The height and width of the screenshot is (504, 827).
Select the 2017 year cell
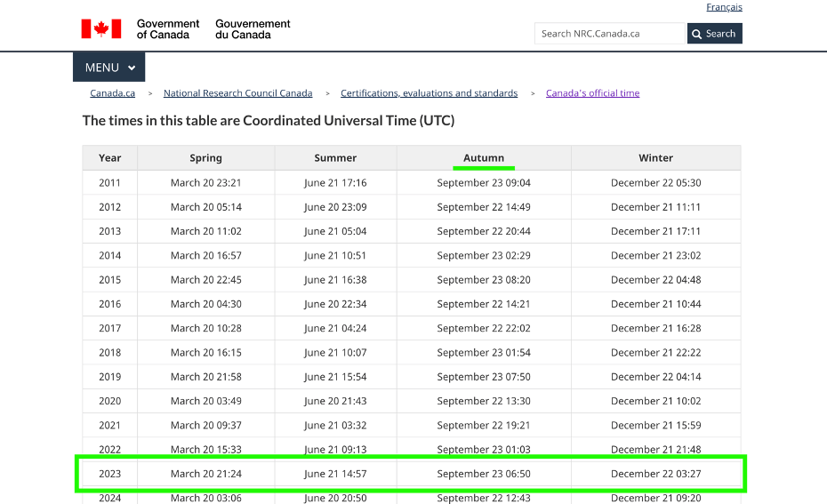click(x=109, y=328)
